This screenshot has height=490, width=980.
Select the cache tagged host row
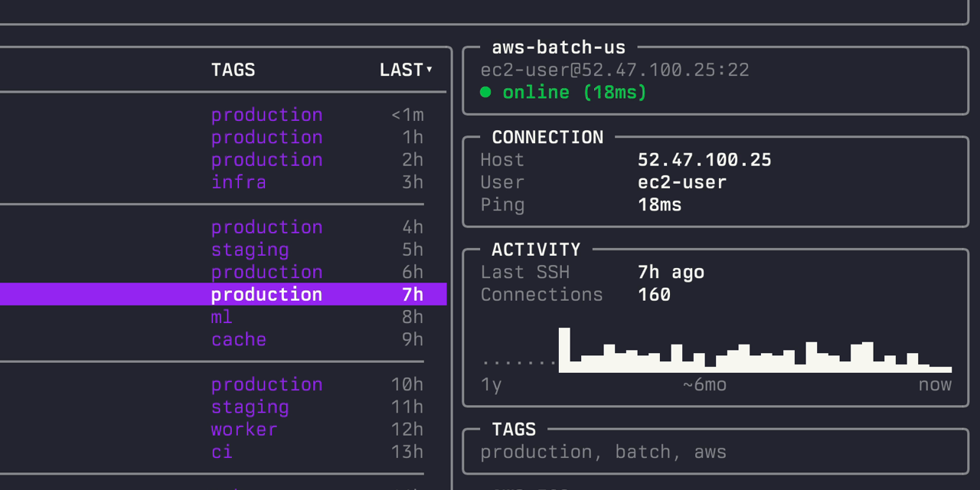pyautogui.click(x=239, y=339)
